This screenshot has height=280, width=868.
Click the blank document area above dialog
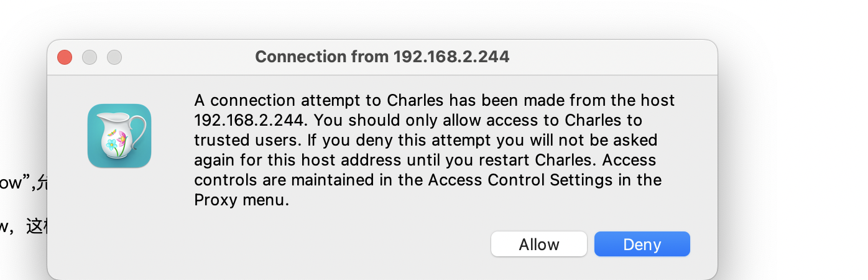click(x=373, y=19)
